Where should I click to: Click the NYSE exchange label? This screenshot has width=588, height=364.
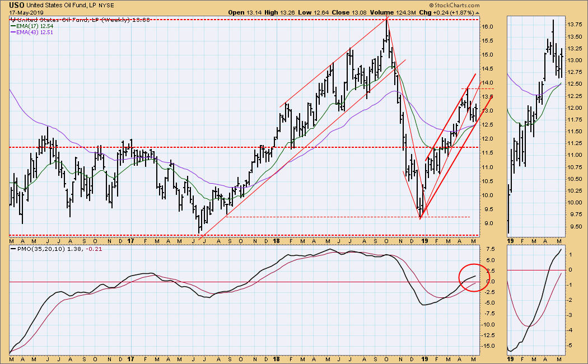(x=106, y=6)
